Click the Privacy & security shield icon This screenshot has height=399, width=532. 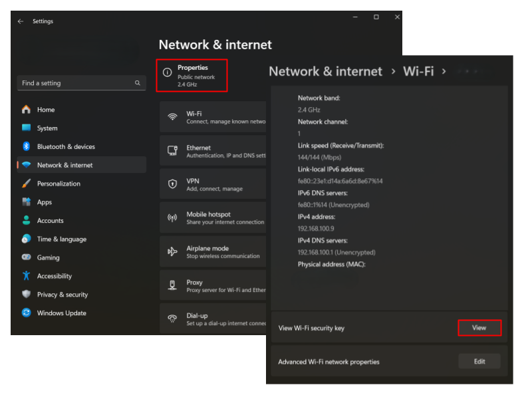point(27,295)
